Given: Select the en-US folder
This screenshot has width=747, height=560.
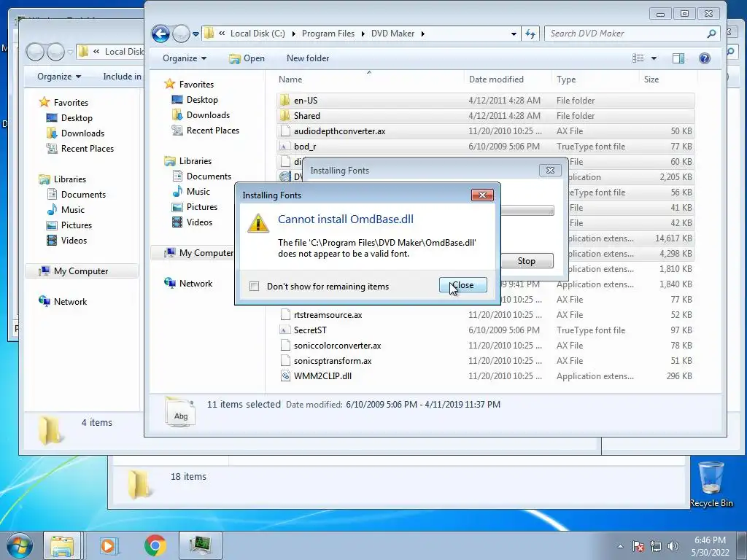Looking at the screenshot, I should pyautogui.click(x=485, y=101).
